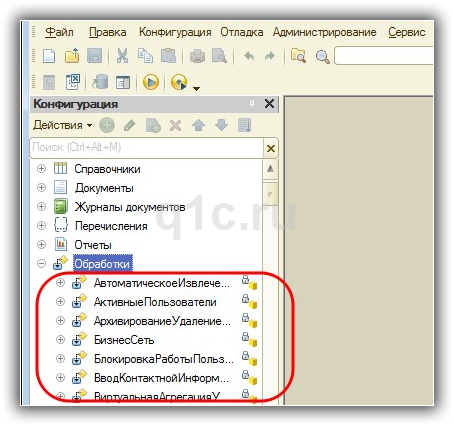Click the New document toolbar icon
Image resolution: width=454 pixels, height=426 pixels.
49,56
